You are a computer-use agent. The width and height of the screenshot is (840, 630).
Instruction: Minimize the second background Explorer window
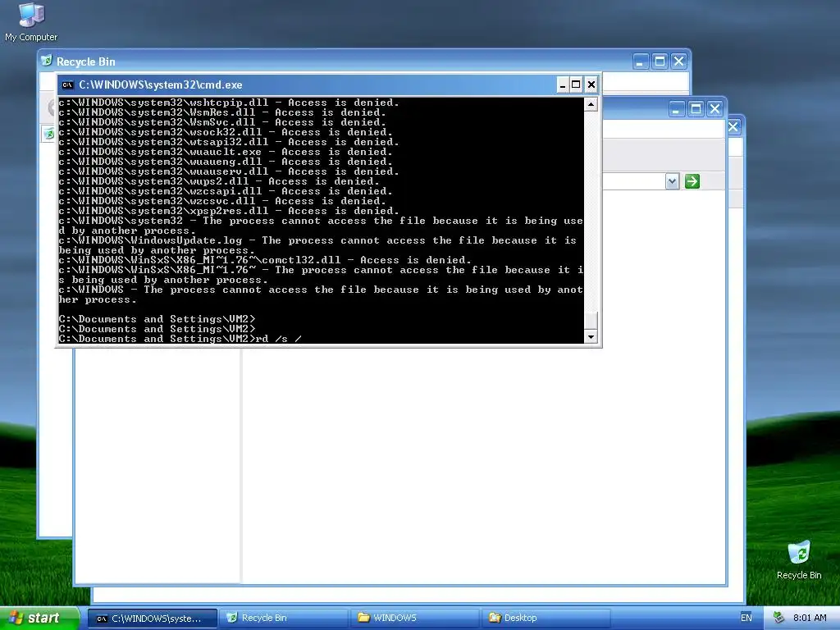tap(676, 109)
